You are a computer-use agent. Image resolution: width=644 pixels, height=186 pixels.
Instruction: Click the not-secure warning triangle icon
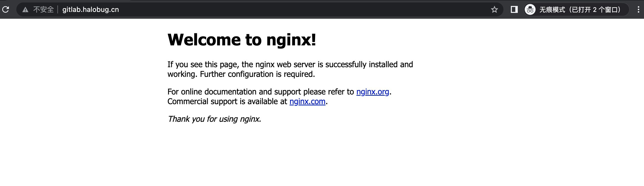click(25, 10)
